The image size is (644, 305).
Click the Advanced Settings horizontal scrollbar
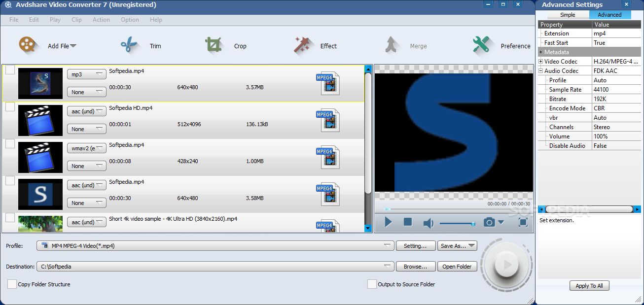coord(589,209)
